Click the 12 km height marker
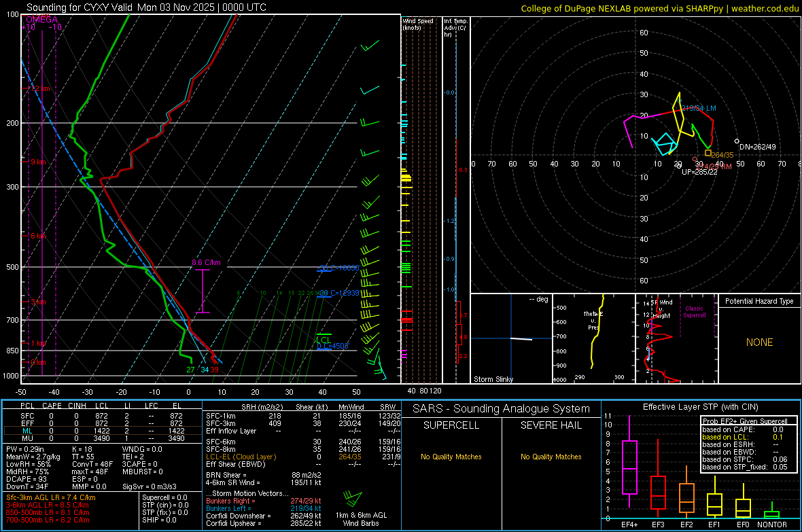 pos(39,88)
